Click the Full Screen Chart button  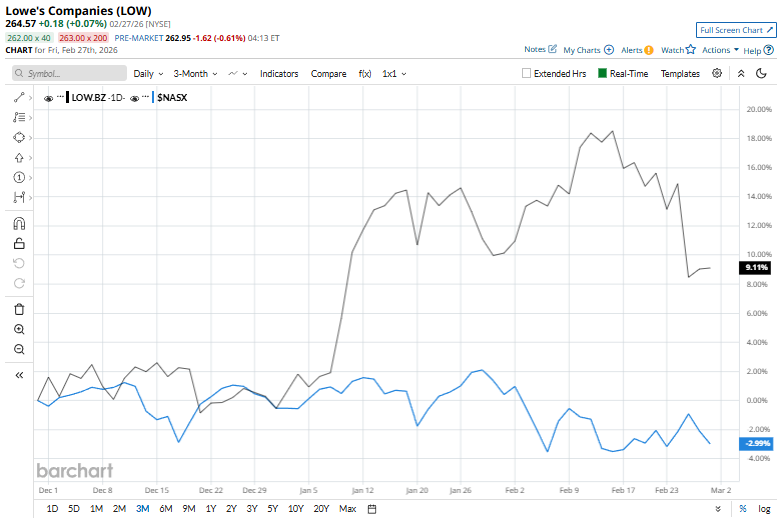[x=735, y=30]
